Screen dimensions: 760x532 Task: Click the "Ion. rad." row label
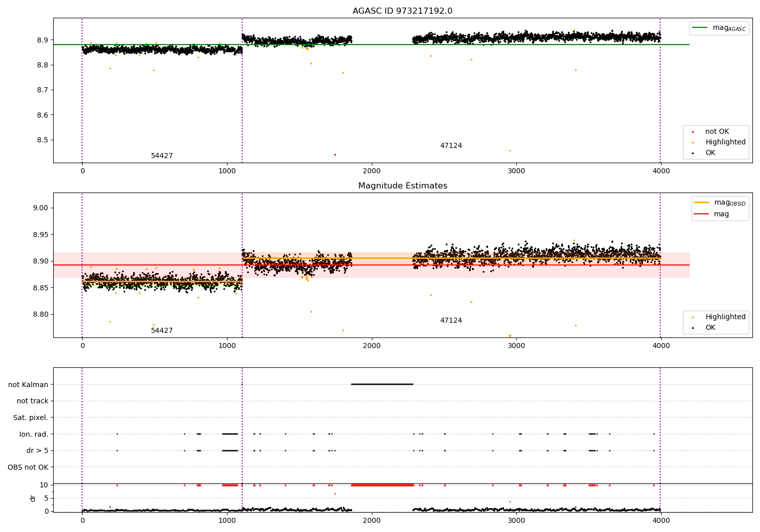click(34, 434)
